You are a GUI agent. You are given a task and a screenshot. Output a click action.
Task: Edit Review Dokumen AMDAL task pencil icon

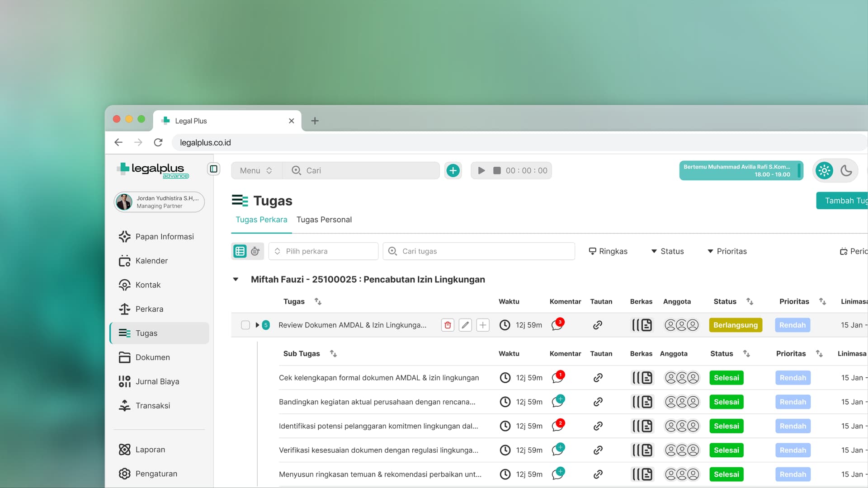(465, 325)
